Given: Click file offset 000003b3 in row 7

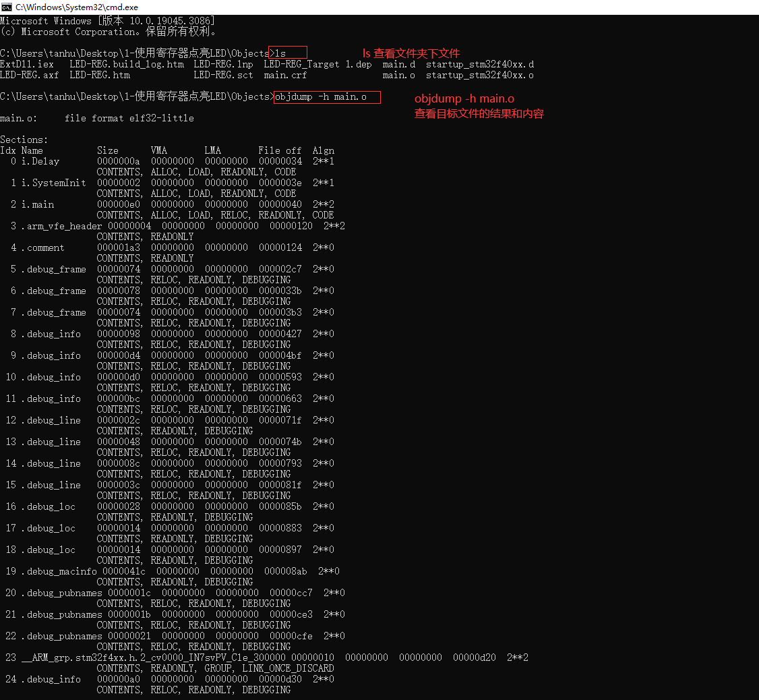Looking at the screenshot, I should pyautogui.click(x=280, y=312).
